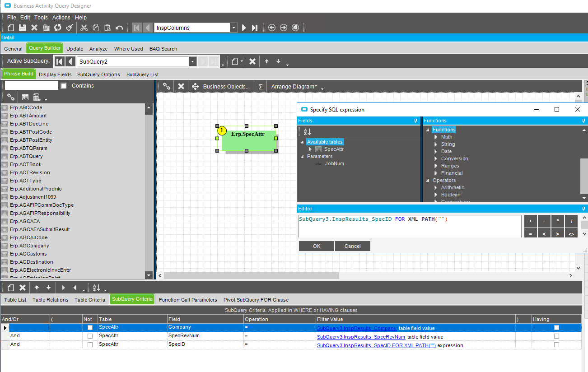Image resolution: width=588 pixels, height=372 pixels.
Task: Expand the String functions group
Action: point(436,144)
